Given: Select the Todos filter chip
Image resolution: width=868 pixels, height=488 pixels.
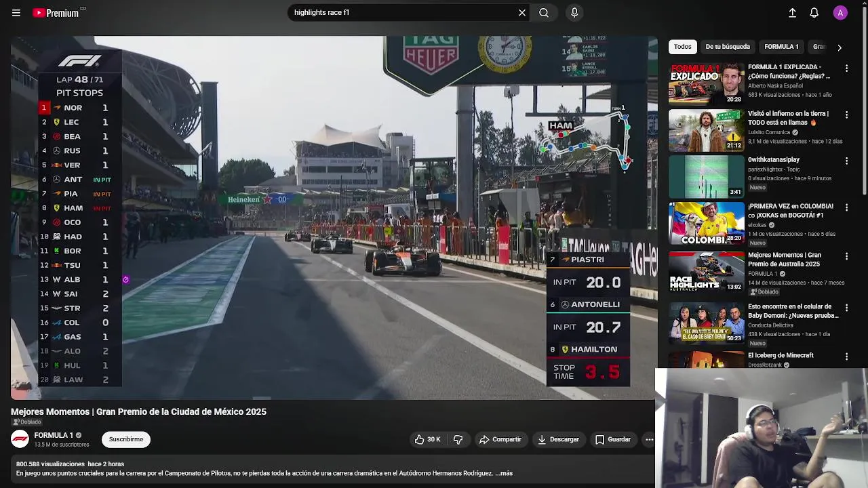Looking at the screenshot, I should (683, 47).
